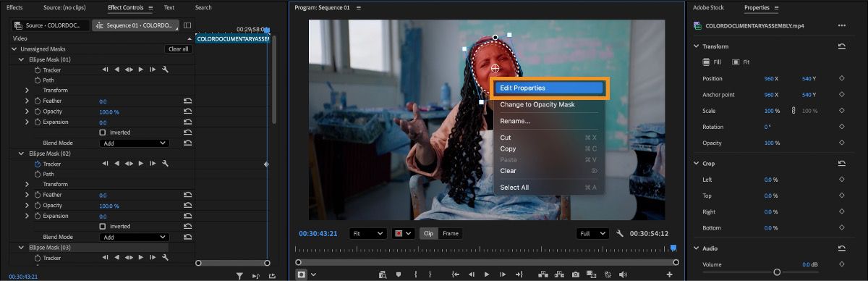
Task: Step forward one frame
Action: point(503,274)
